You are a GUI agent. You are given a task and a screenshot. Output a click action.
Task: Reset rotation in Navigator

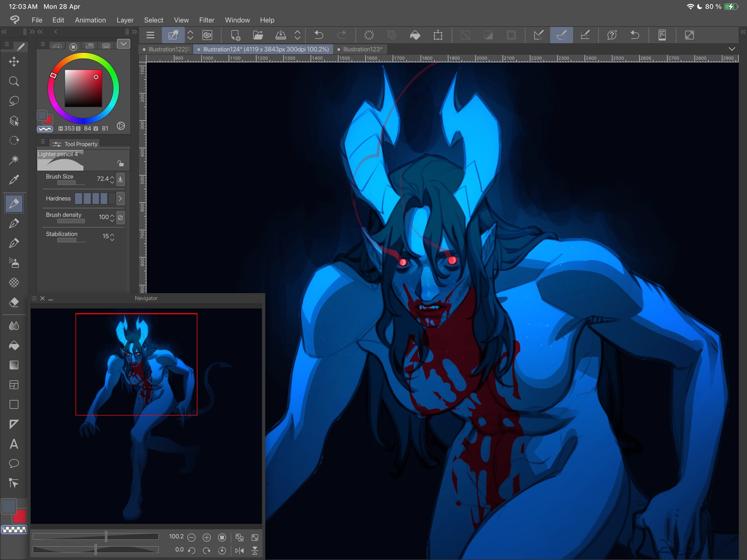222,550
